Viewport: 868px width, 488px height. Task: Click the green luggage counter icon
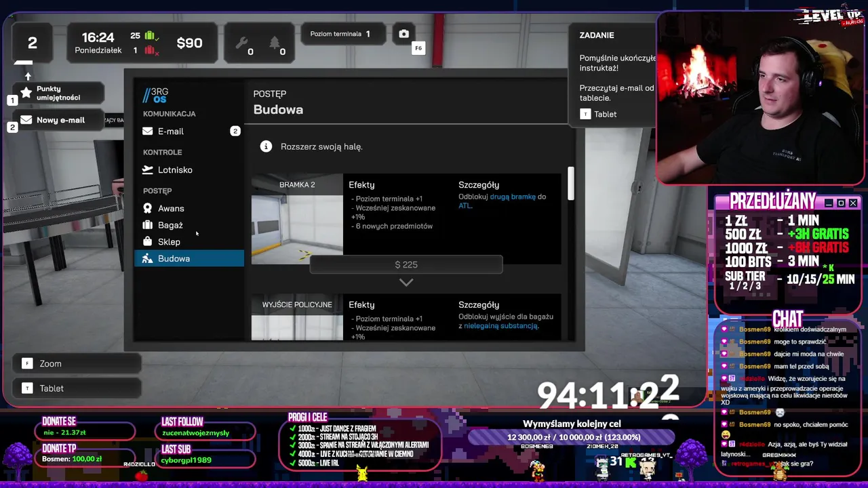151,36
